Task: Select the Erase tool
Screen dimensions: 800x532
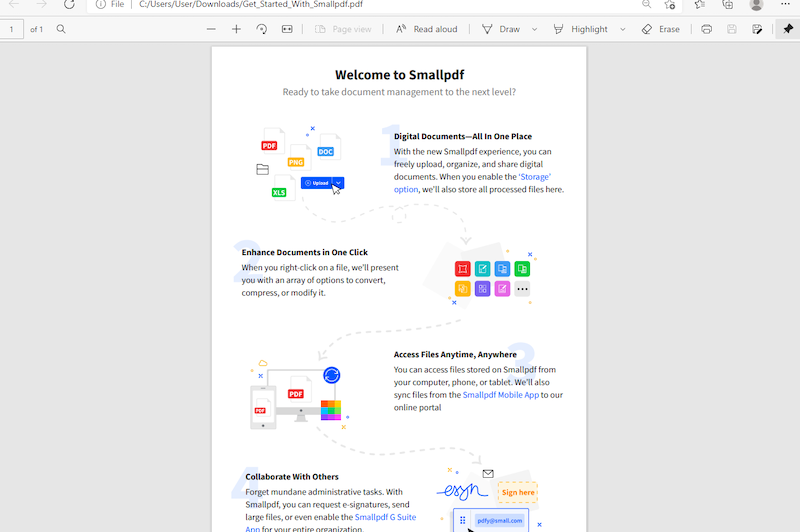Action: tap(661, 29)
